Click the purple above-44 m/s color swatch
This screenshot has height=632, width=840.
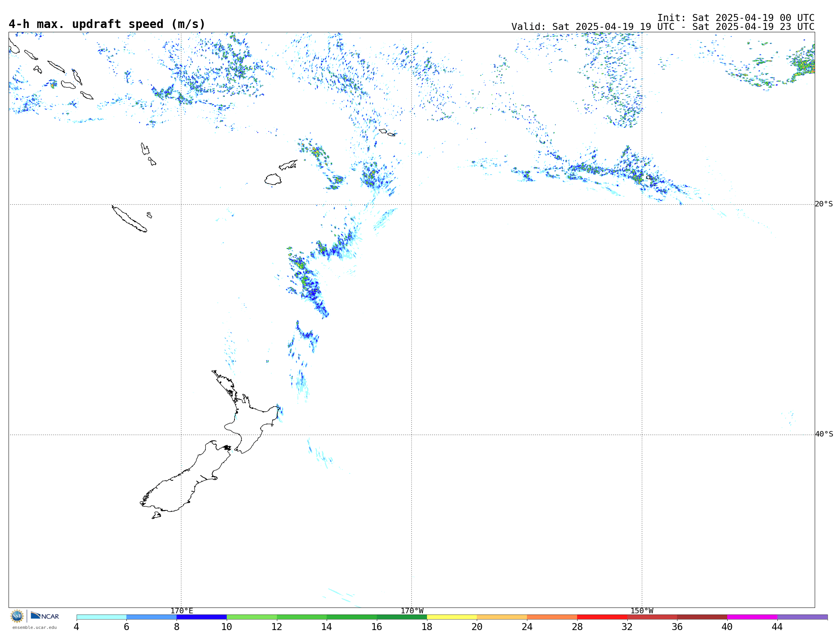[x=802, y=617]
